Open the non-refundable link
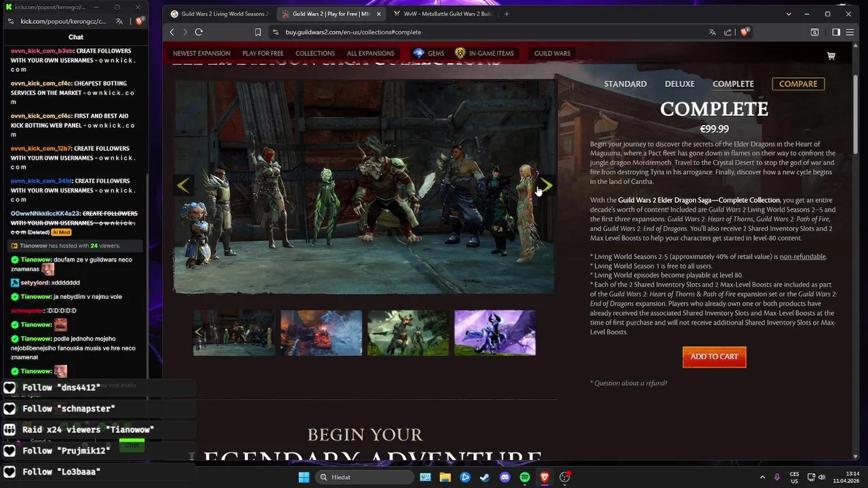868x488 pixels. (803, 257)
